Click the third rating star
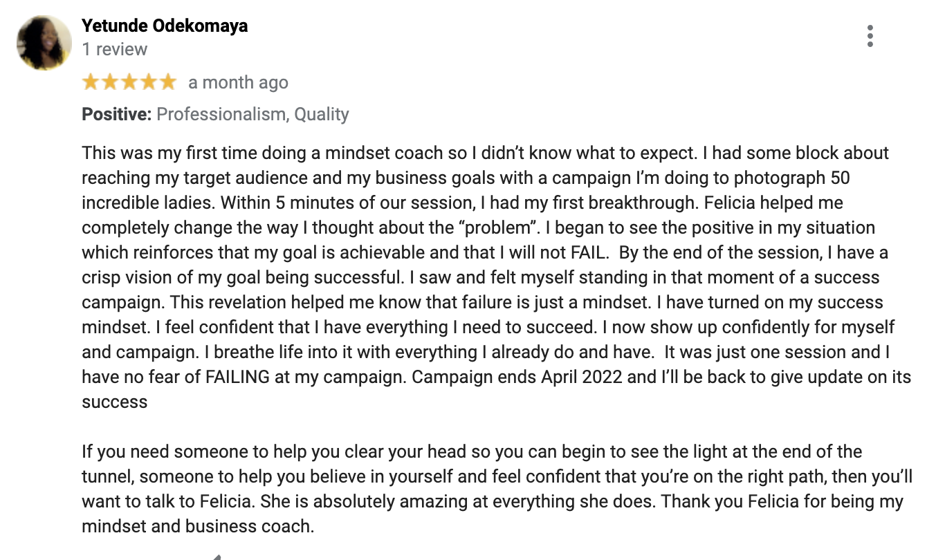Viewport: 927px width, 560px height. [x=129, y=83]
